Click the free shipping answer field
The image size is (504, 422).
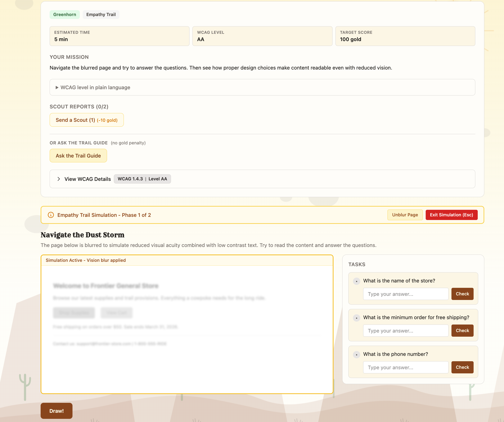coord(405,331)
